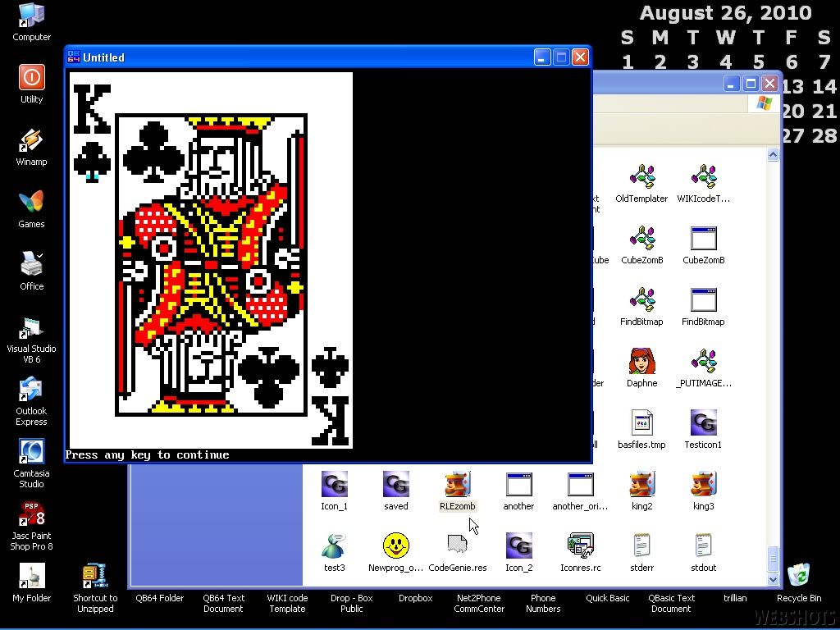The height and width of the screenshot is (630, 840).
Task: Select the RLEzomb king card icon
Action: click(458, 492)
